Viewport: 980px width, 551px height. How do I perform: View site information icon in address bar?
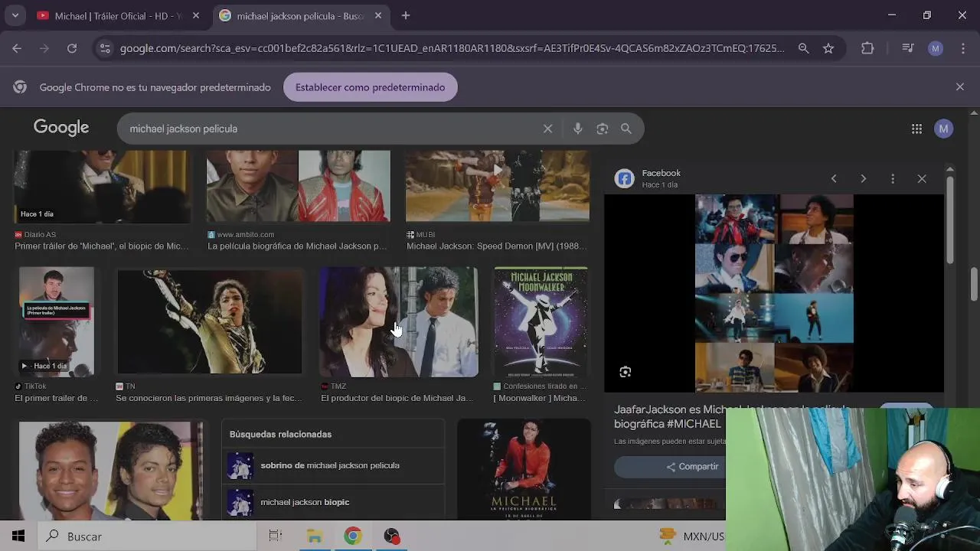coord(105,48)
